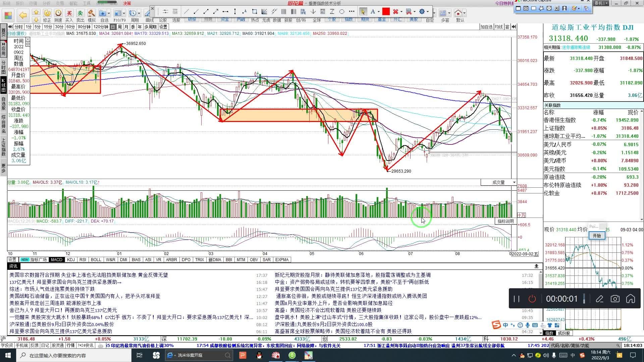The height and width of the screenshot is (362, 644).
Task: Open the 成交量 indicator dropdown
Action: (514, 182)
